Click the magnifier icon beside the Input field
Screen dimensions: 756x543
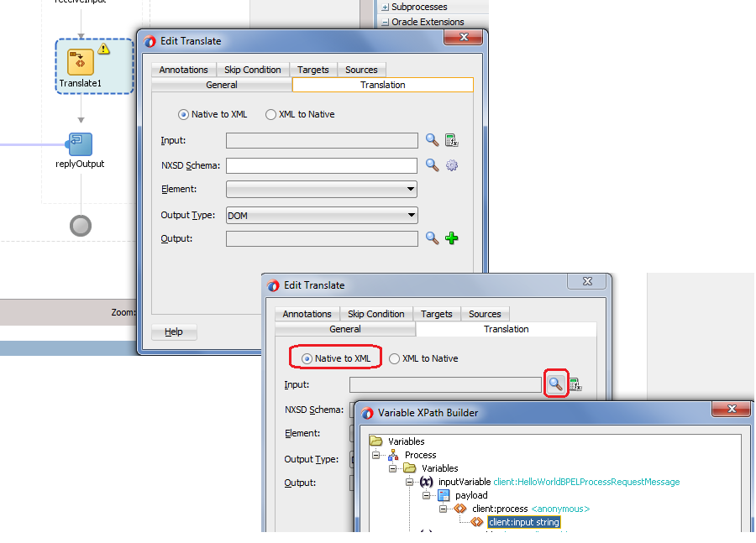(x=432, y=140)
